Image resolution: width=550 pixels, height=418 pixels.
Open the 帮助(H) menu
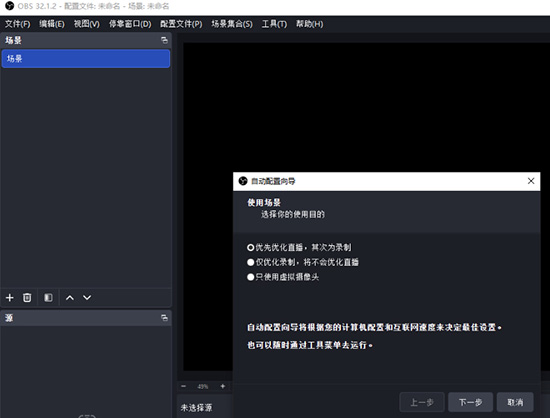tap(309, 24)
